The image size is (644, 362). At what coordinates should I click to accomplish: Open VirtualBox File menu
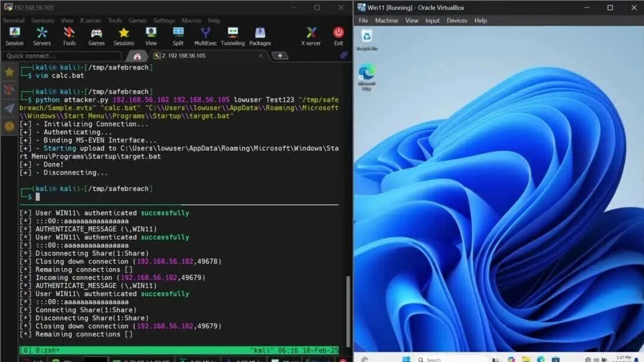[x=363, y=20]
